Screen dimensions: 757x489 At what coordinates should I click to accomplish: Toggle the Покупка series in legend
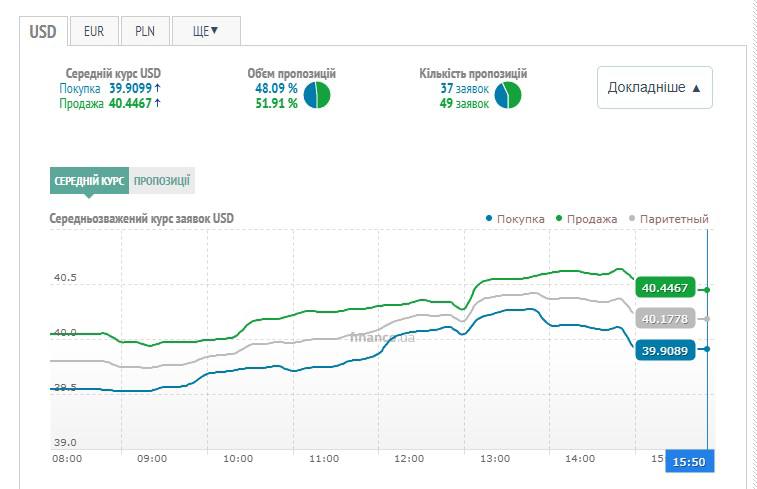514,219
